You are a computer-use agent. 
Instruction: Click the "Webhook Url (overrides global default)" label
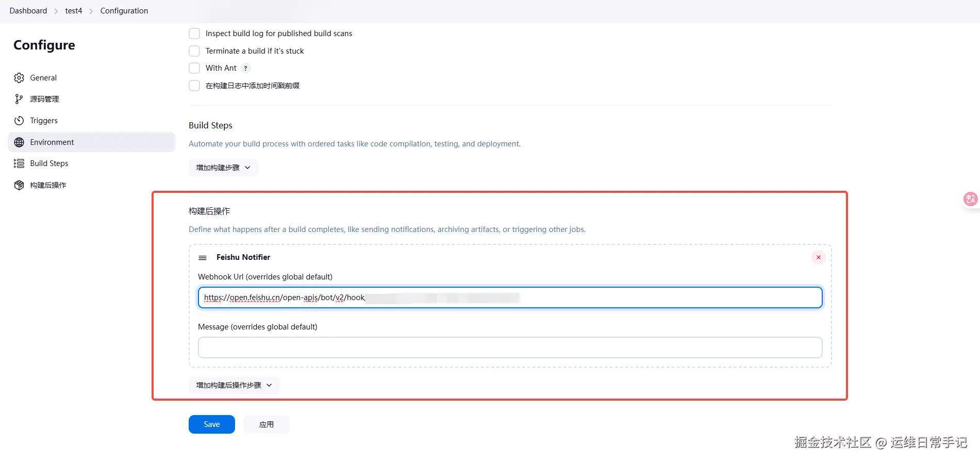point(265,277)
